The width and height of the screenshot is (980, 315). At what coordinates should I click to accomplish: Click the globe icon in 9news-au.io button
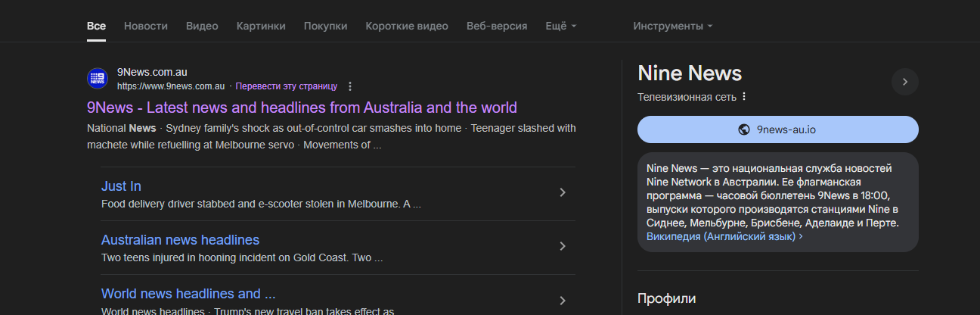[x=743, y=129]
